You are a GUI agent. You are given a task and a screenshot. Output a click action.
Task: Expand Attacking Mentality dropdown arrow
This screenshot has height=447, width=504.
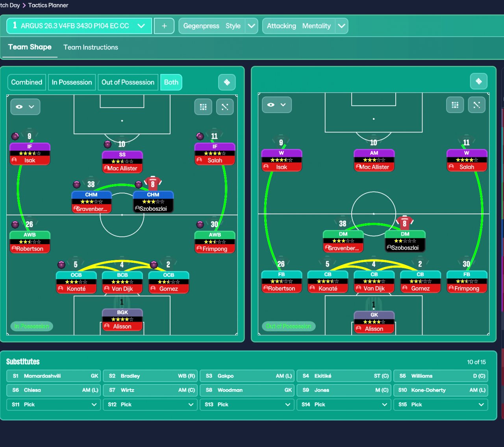[342, 26]
